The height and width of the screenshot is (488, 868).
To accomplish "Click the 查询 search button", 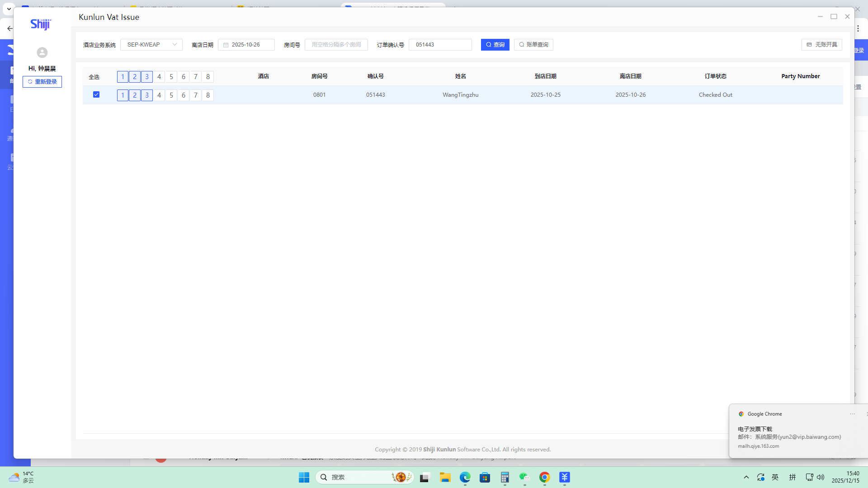I will coord(495,45).
